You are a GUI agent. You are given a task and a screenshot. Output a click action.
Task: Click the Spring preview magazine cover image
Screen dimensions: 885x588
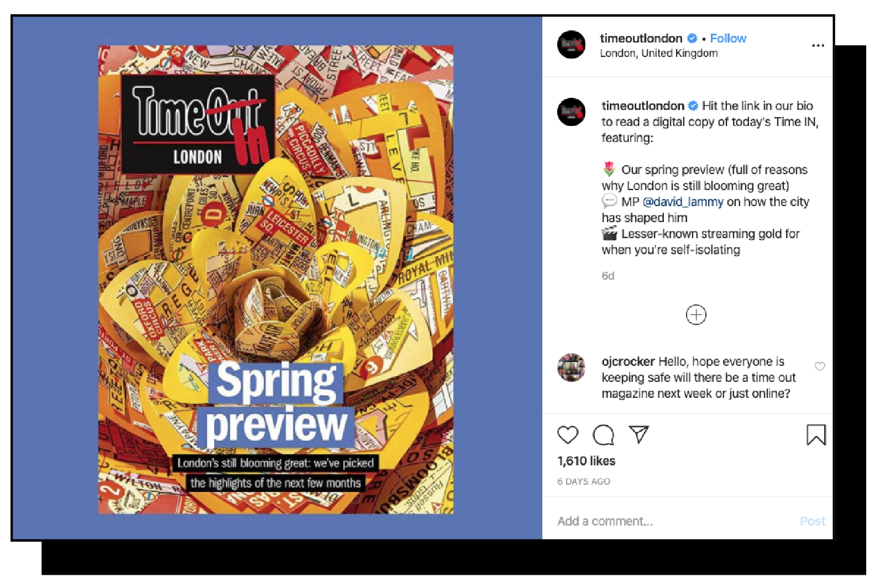coord(276,280)
